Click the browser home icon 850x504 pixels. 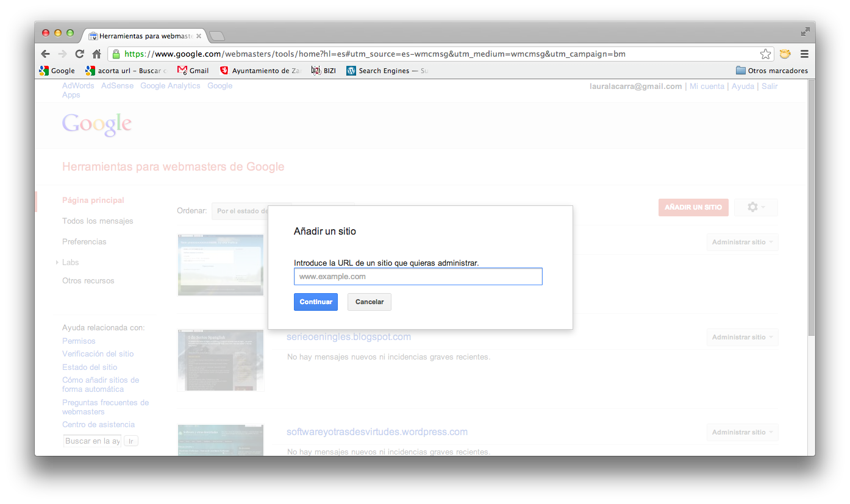pos(96,54)
